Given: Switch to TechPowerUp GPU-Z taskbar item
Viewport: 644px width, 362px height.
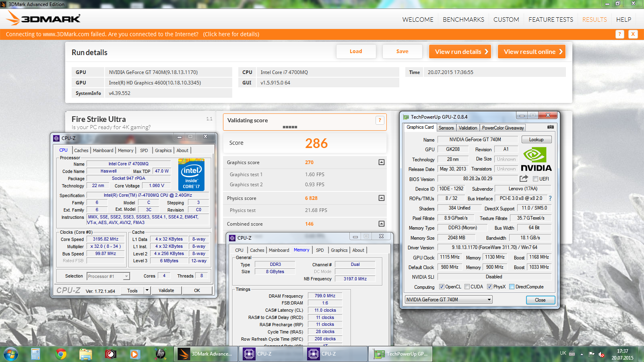Looking at the screenshot, I should [x=400, y=354].
